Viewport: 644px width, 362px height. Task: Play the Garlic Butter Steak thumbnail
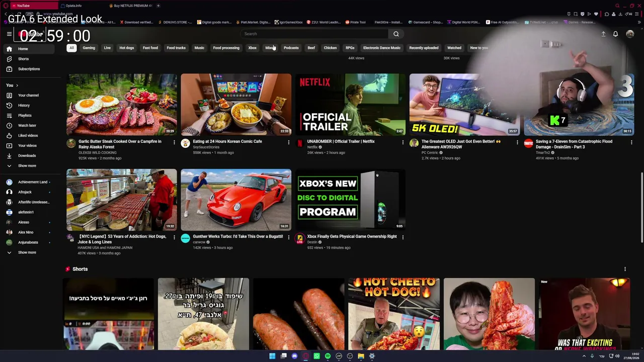click(122, 105)
